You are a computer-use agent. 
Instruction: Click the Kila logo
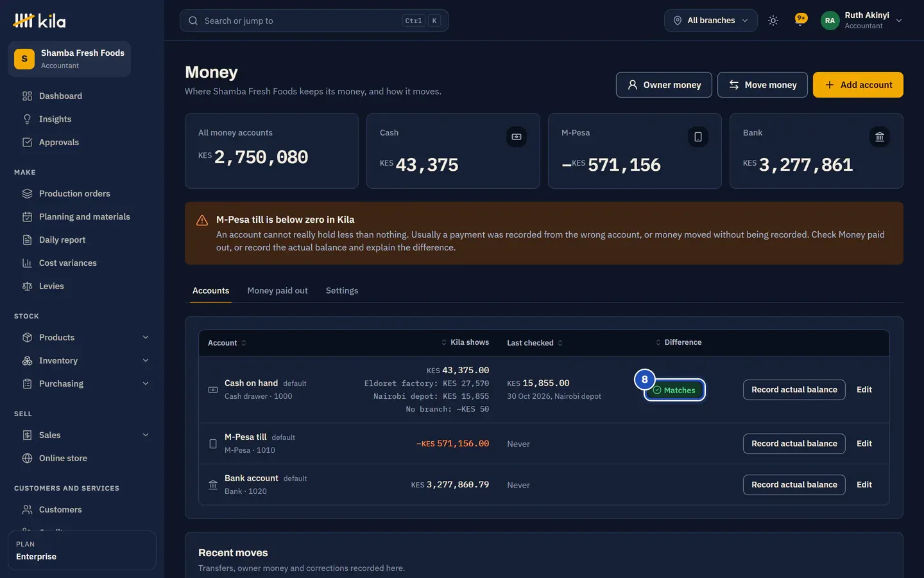[x=39, y=21]
